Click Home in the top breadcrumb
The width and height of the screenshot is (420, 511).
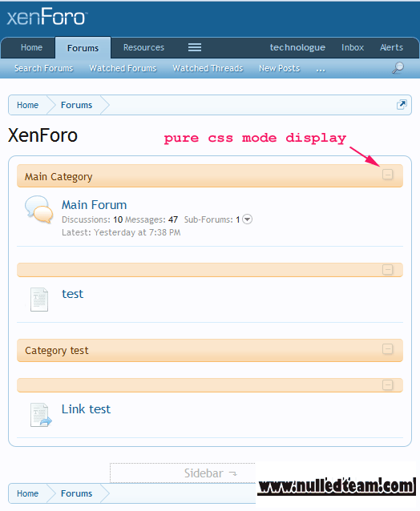(28, 105)
